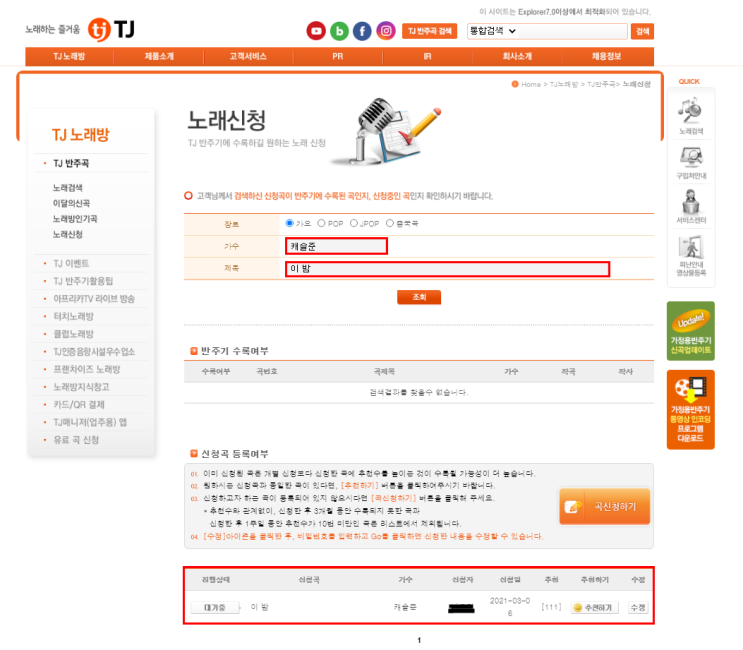The width and height of the screenshot is (743, 650).
Task: Open the Instagram icon
Action: point(386,31)
